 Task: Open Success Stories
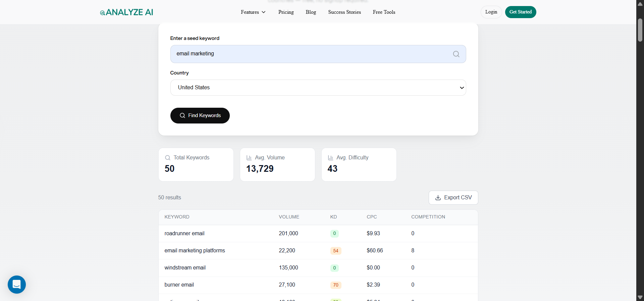(x=344, y=12)
